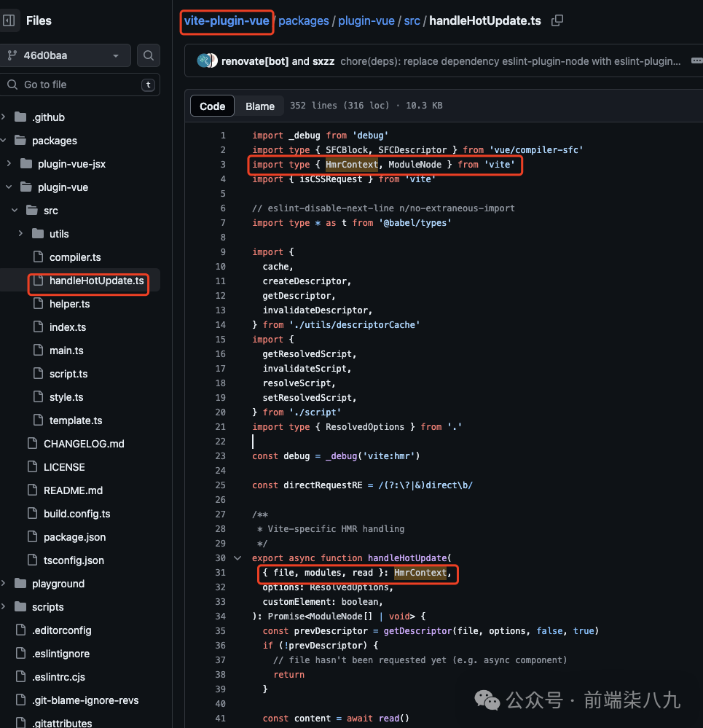
Task: Open .eslintrc.cjs in the file tree
Action: click(x=58, y=677)
